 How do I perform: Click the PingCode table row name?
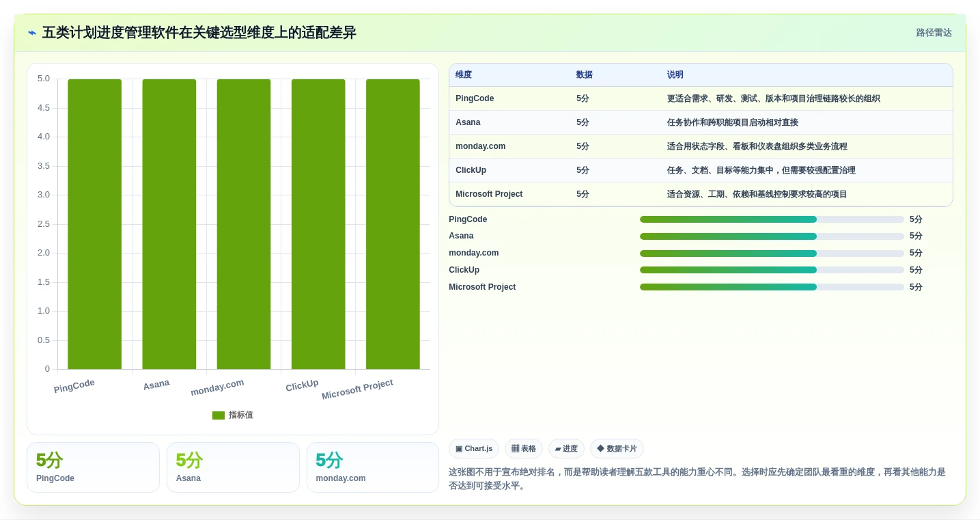coord(475,98)
